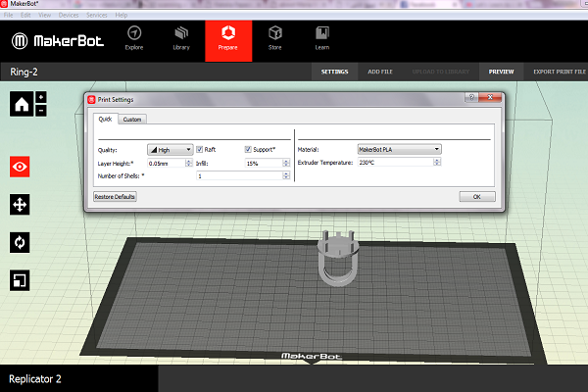Open the Material dropdown
Screen dimensions: 588x392
[x=400, y=149]
